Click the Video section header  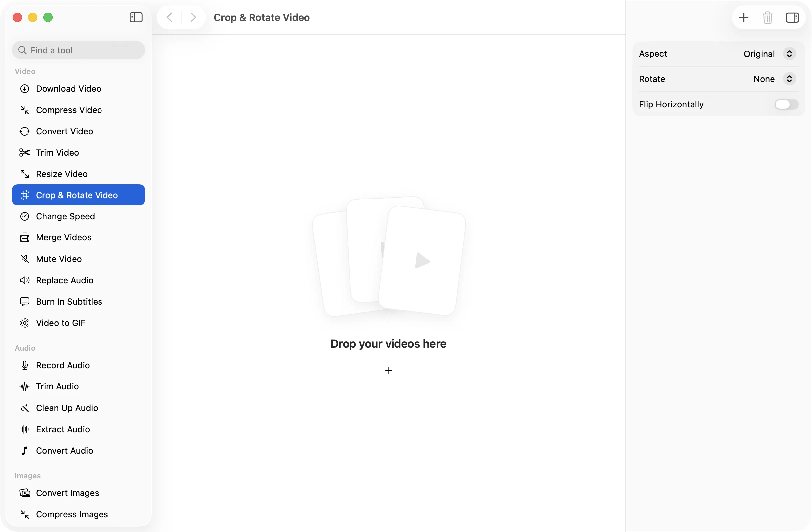tap(25, 71)
